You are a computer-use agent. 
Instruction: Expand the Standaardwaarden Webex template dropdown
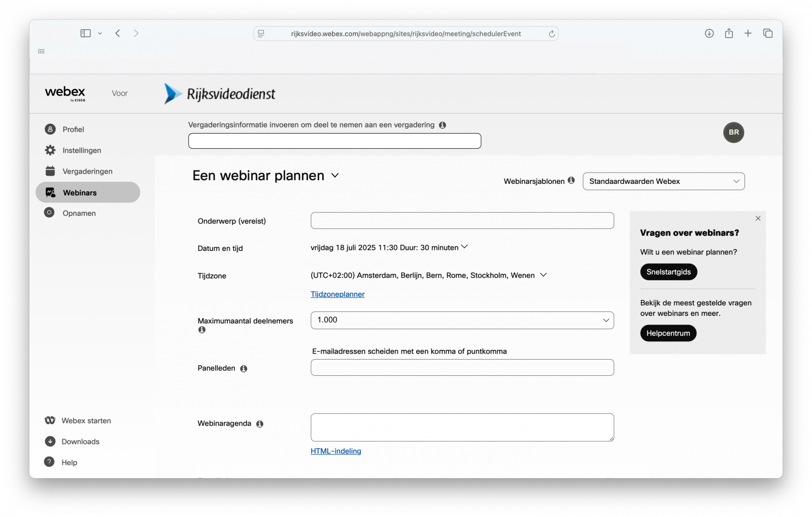tap(663, 181)
